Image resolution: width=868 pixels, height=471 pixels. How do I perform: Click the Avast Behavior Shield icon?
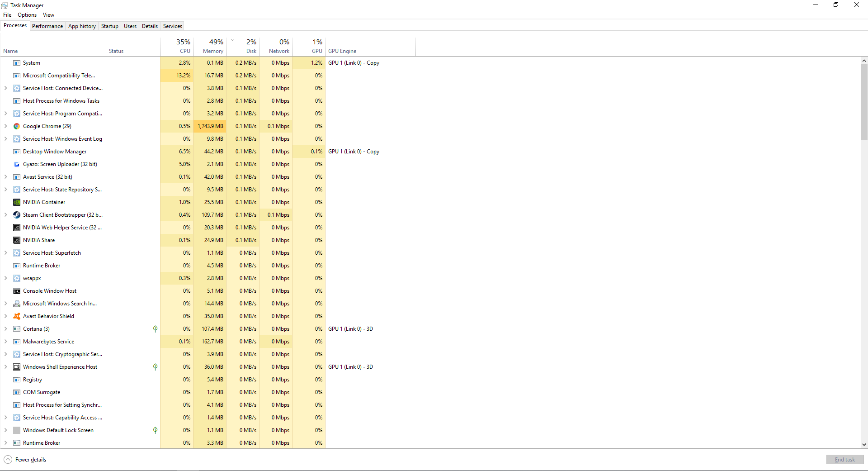pyautogui.click(x=17, y=316)
